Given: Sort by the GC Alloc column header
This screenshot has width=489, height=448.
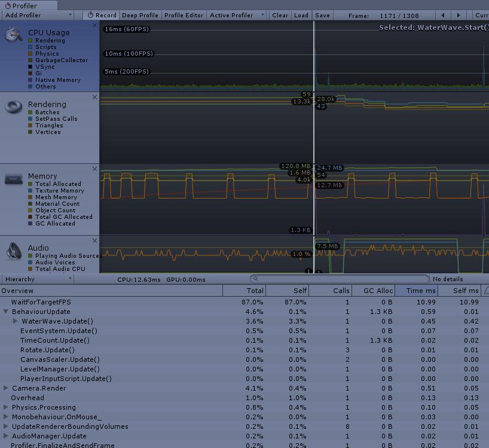Looking at the screenshot, I should 373,291.
